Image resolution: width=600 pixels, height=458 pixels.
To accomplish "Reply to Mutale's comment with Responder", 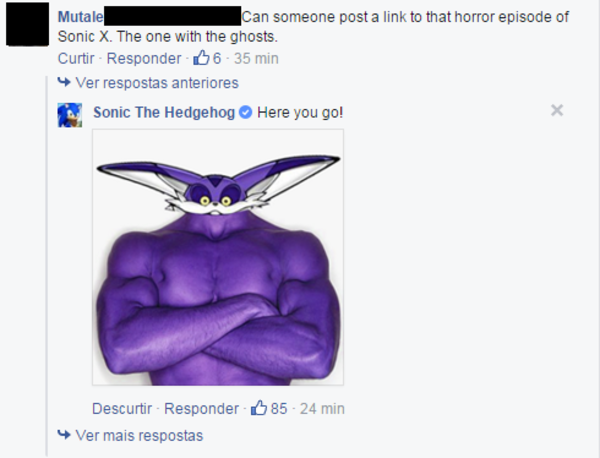I will point(144,59).
